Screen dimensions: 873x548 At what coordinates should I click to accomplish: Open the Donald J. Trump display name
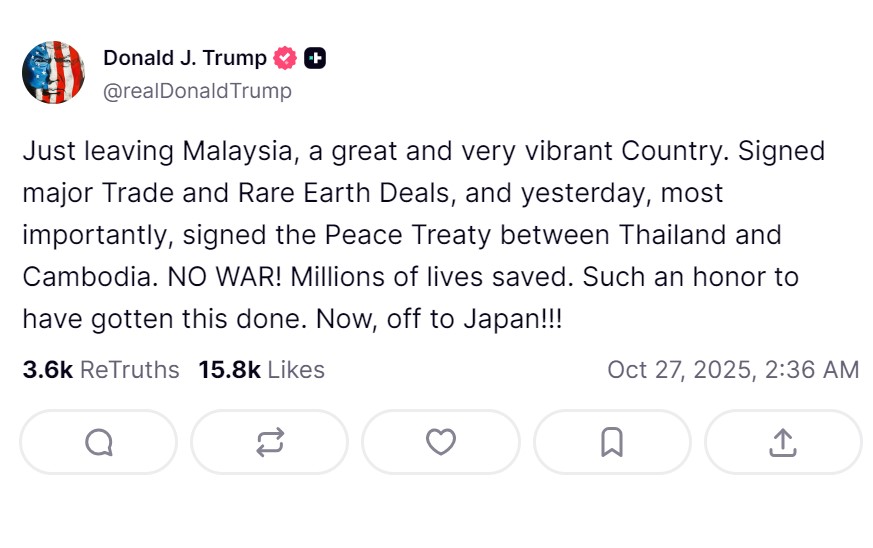[184, 58]
